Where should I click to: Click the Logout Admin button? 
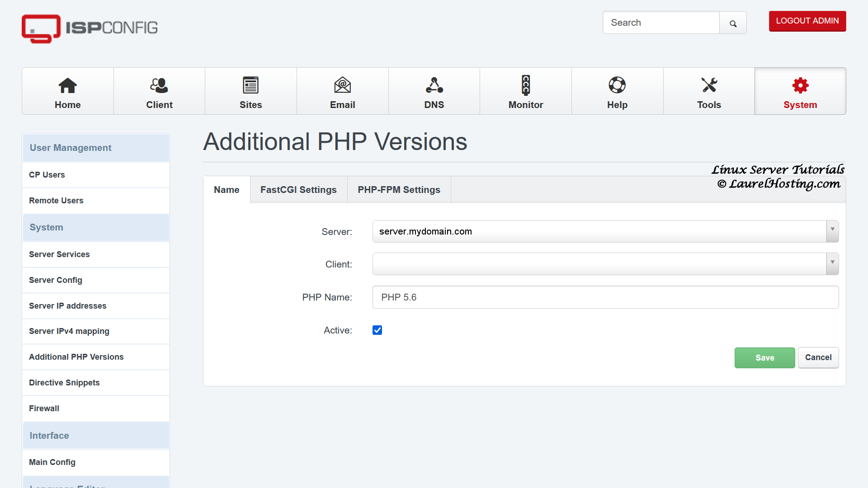pos(807,21)
